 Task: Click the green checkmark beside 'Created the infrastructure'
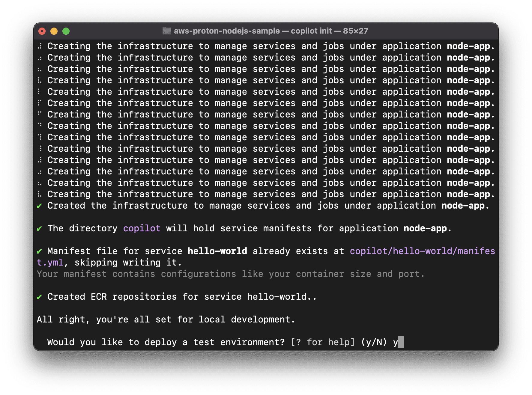pyautogui.click(x=39, y=206)
